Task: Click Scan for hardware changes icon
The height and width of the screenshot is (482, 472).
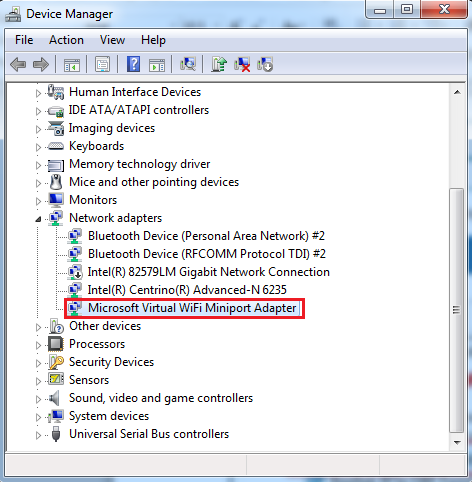Action: [x=188, y=64]
